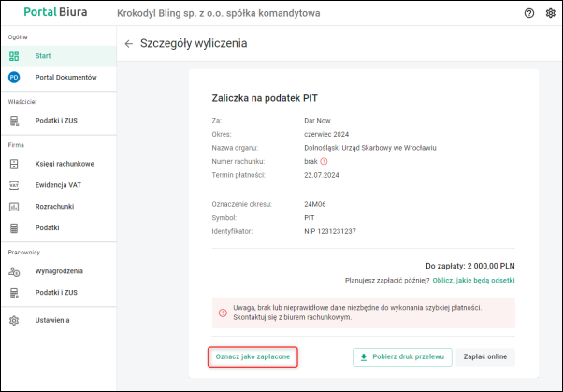Click the red warning icon beside brak
This screenshot has width=563, height=392.
[x=324, y=161]
